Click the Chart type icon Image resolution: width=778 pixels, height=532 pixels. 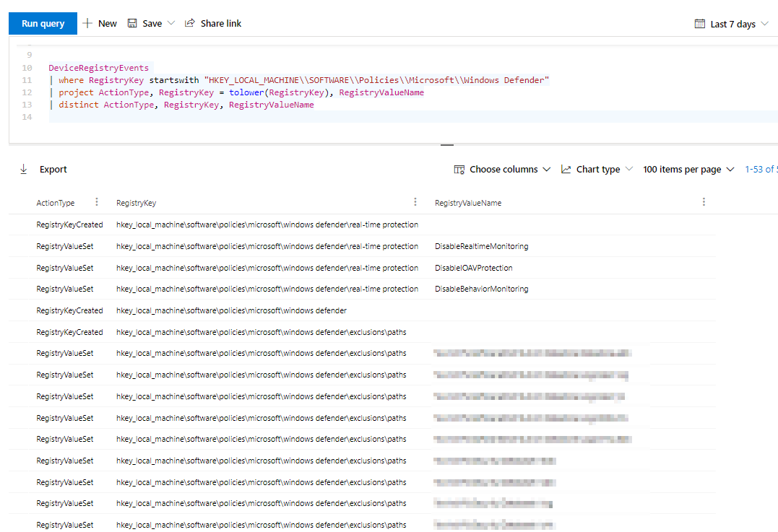[x=566, y=169]
